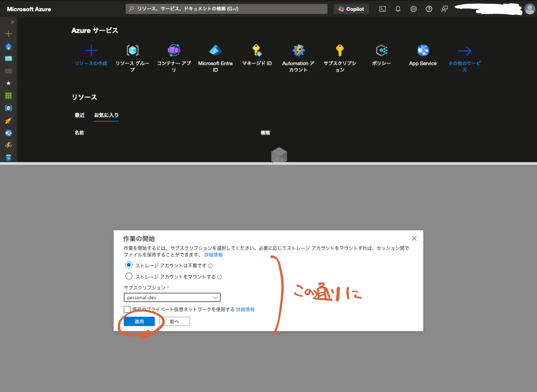Open personal-dev subscription dropdown
Viewport: 537px width, 392px height.
[172, 297]
